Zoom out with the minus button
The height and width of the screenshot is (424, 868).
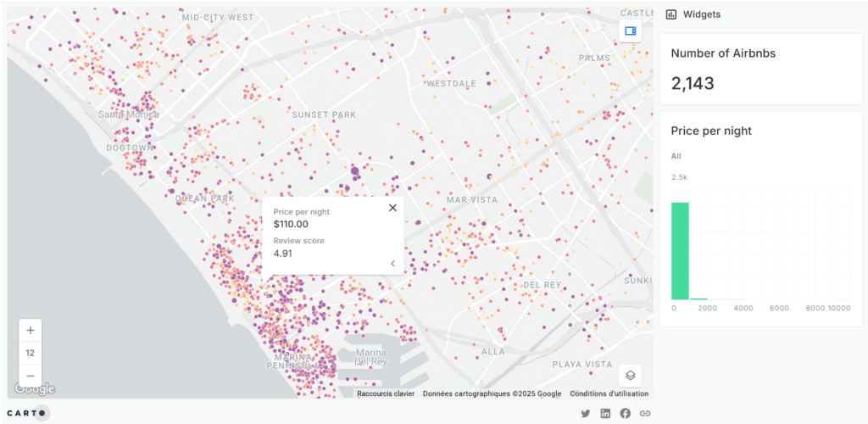coord(31,376)
